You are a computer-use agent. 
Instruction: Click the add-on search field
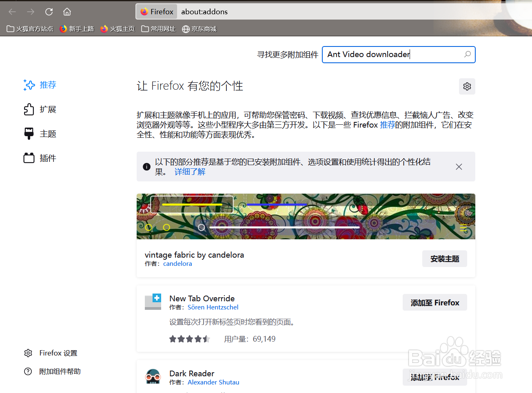coord(399,55)
